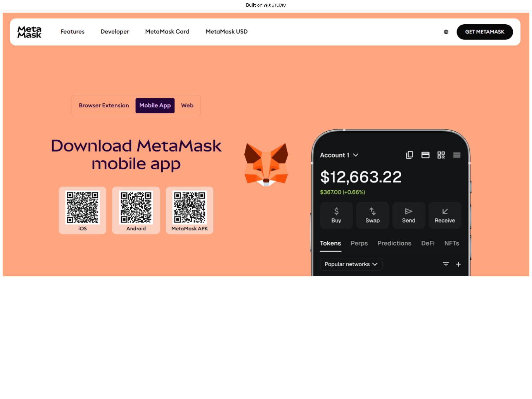Image resolution: width=532 pixels, height=399 pixels.
Task: Click the copy accounts icon next to Account 1
Action: point(410,155)
